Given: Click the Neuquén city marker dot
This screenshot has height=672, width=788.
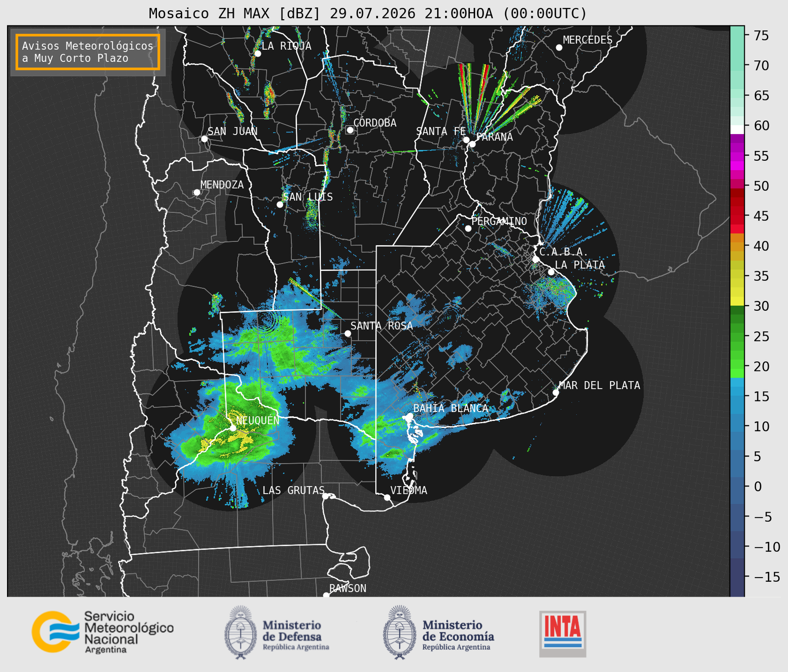Looking at the screenshot, I should (x=233, y=428).
